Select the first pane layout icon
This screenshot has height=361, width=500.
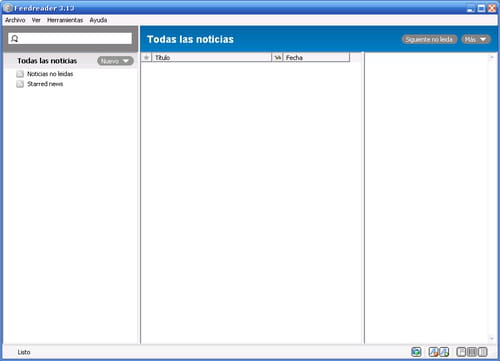pos(461,352)
